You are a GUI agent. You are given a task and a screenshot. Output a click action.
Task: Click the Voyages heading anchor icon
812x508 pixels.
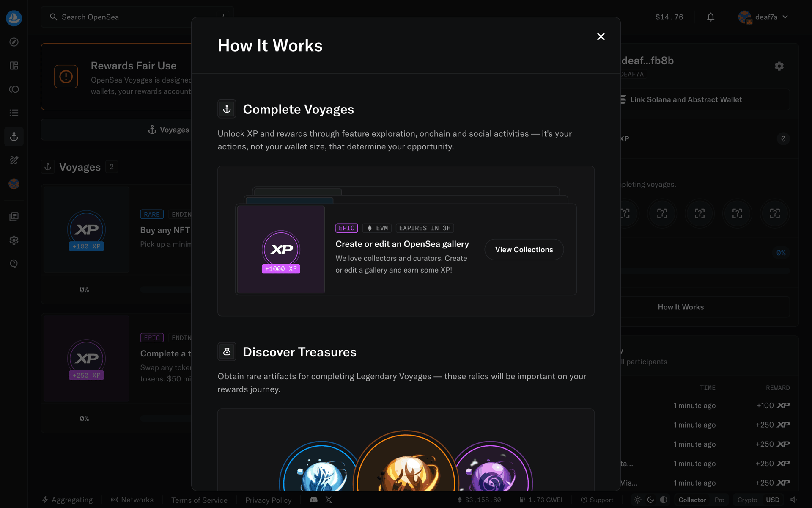pyautogui.click(x=48, y=167)
